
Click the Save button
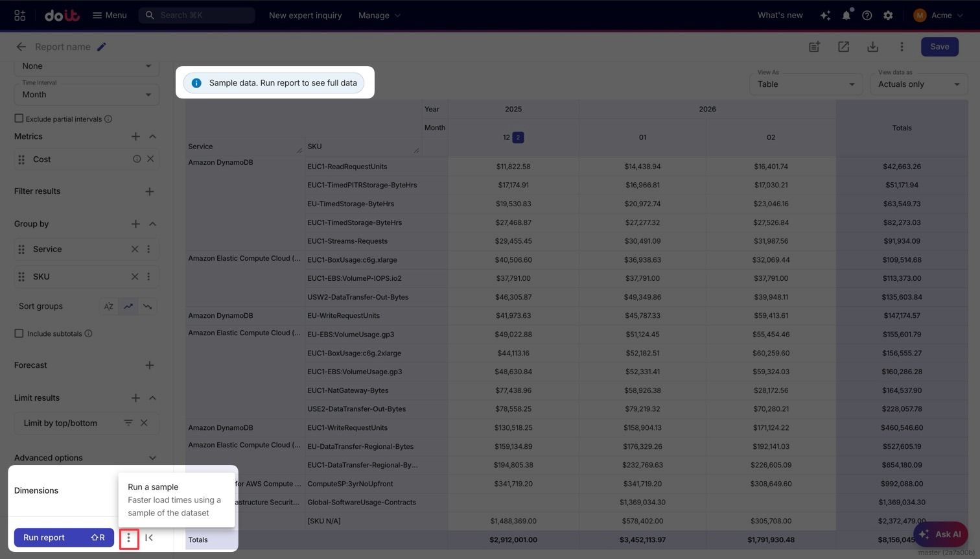pyautogui.click(x=939, y=47)
